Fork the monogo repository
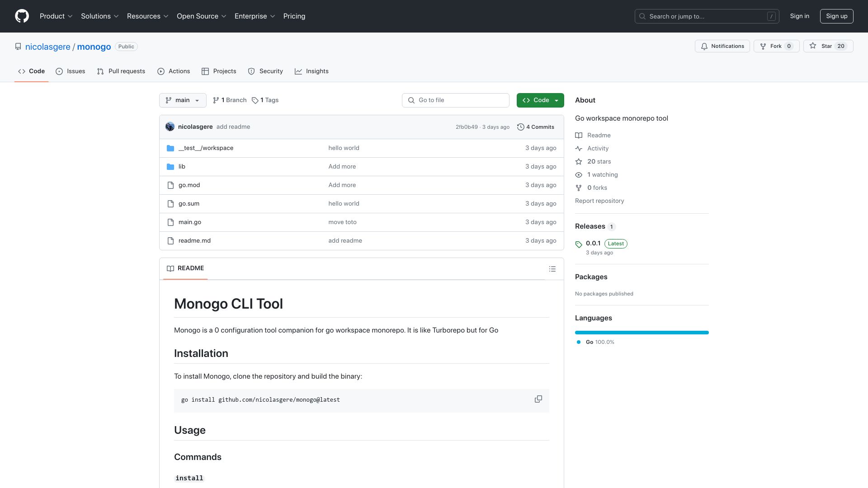868x488 pixels. [x=776, y=46]
